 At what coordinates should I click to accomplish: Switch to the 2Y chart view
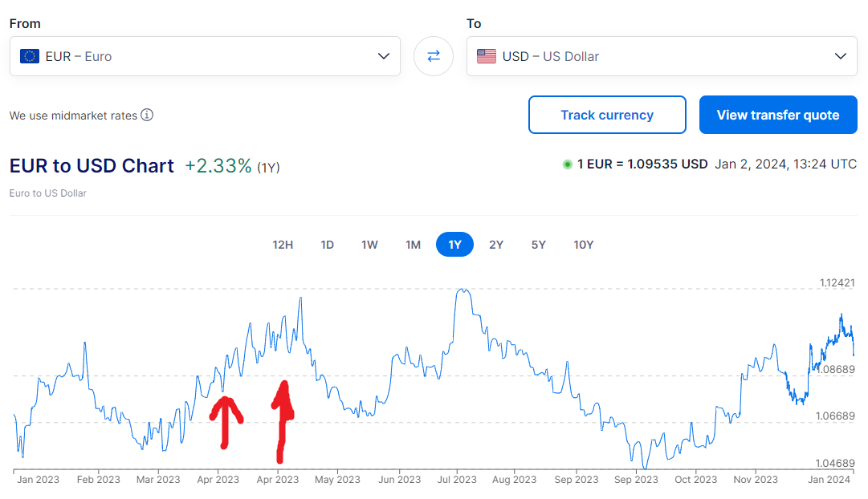pos(496,245)
